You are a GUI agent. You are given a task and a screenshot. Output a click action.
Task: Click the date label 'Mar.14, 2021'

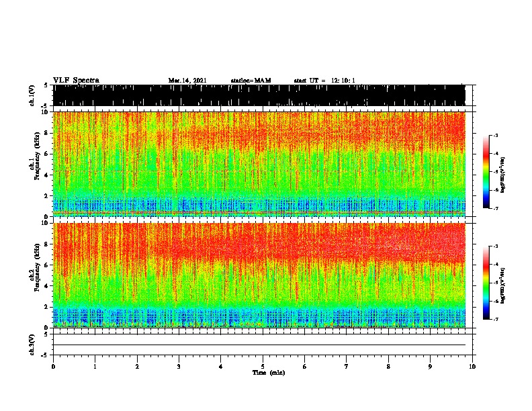point(187,81)
